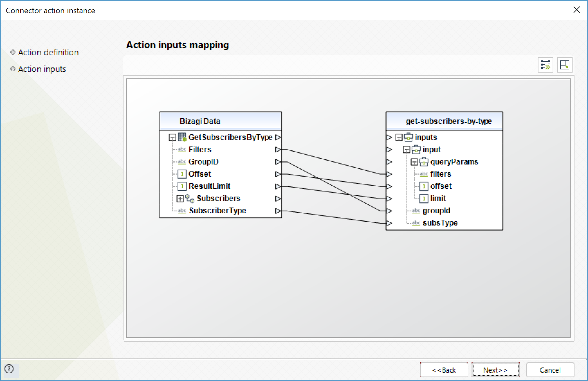This screenshot has height=381, width=588.
Task: Click the Next button
Action: tap(495, 370)
